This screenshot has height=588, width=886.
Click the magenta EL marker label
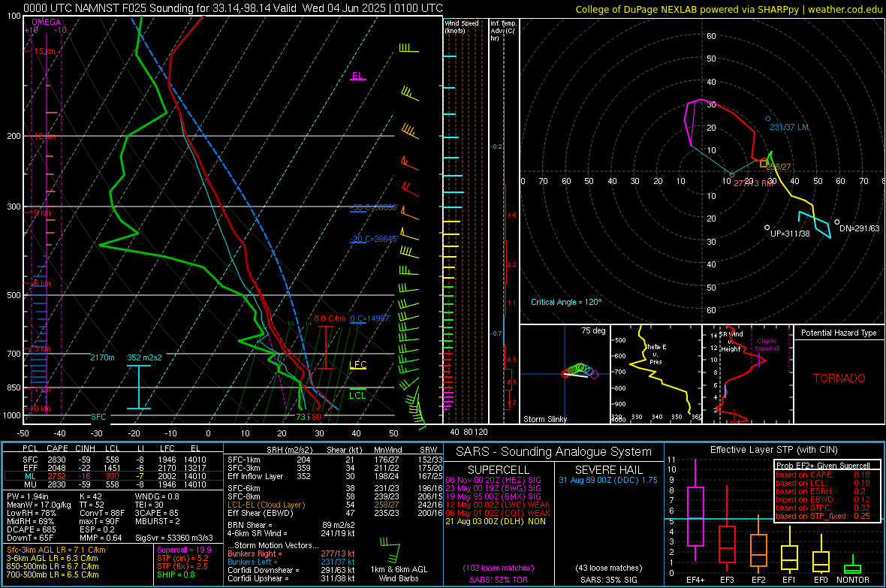point(357,76)
